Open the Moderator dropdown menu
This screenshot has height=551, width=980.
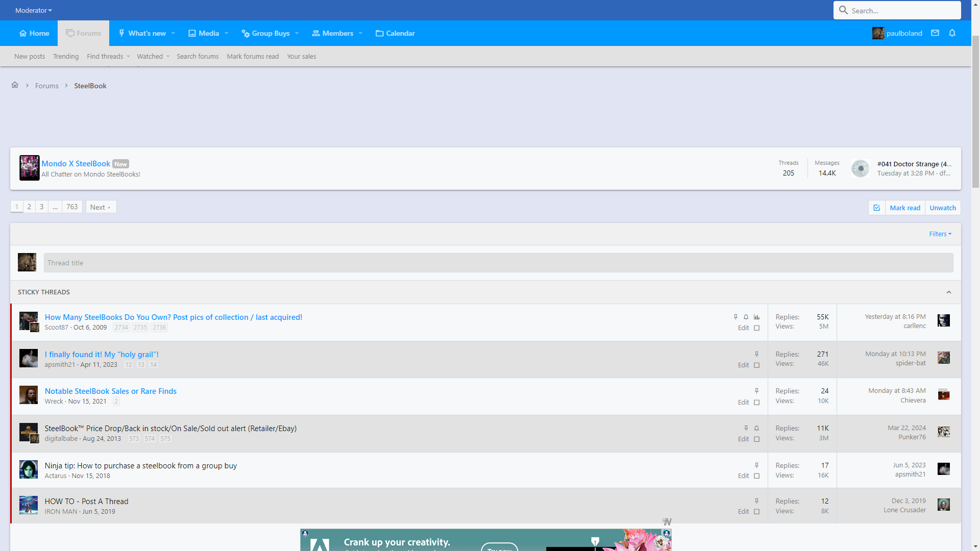coord(33,10)
